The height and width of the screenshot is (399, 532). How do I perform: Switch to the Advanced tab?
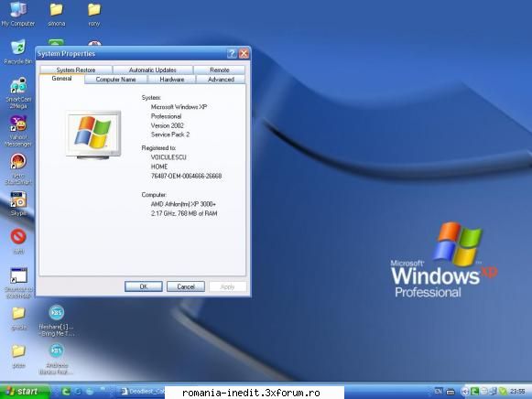(x=221, y=80)
